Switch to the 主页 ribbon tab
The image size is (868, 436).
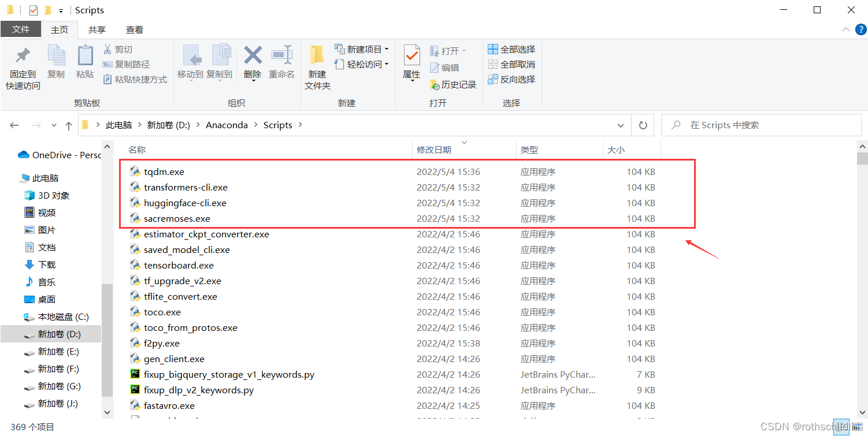60,29
